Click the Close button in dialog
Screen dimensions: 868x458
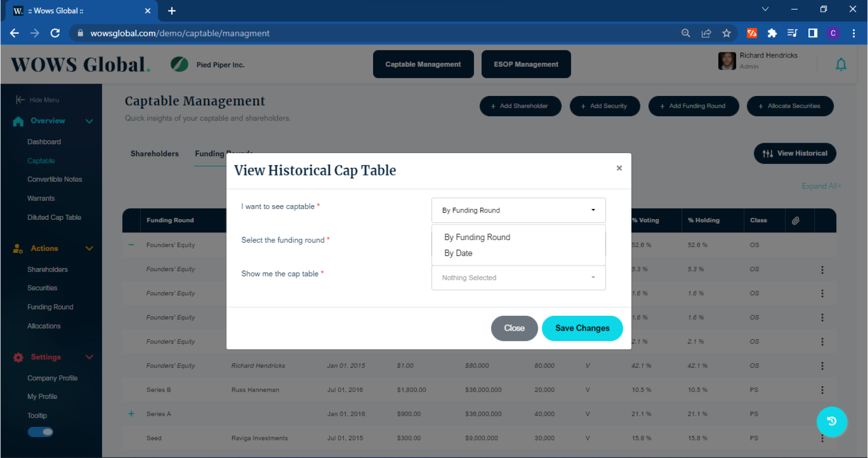click(514, 328)
